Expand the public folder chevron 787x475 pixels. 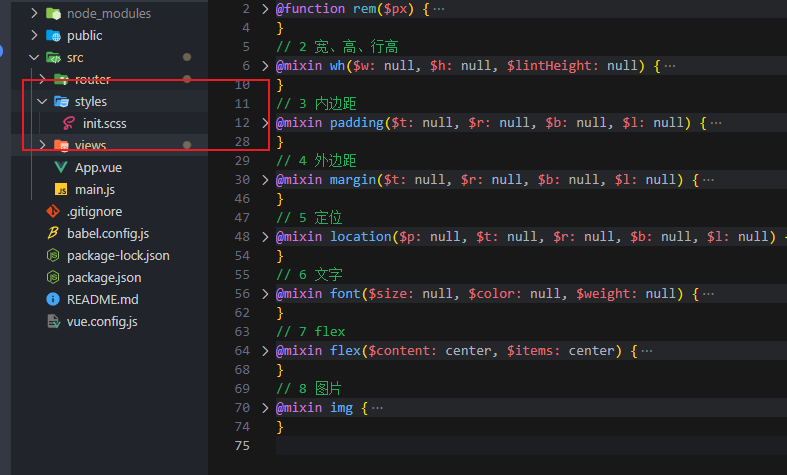[x=34, y=35]
